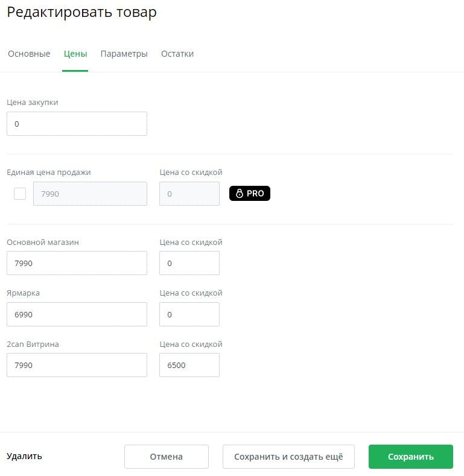Go to the Остатки tab
This screenshot has height=476, width=464.
coord(177,54)
